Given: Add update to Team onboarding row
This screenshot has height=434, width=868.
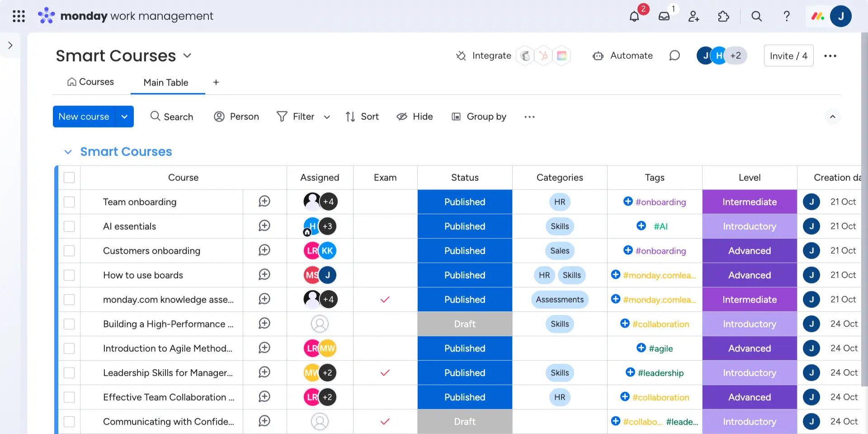Looking at the screenshot, I should coord(264,202).
